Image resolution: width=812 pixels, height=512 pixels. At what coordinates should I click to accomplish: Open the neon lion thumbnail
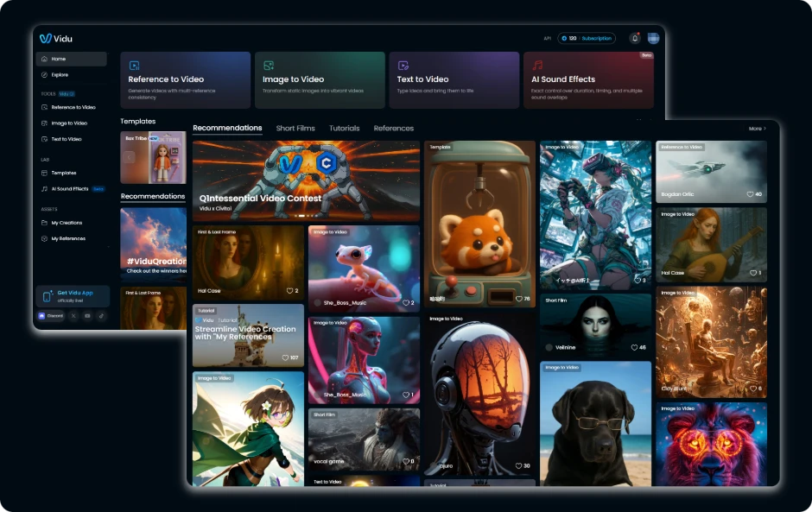712,444
